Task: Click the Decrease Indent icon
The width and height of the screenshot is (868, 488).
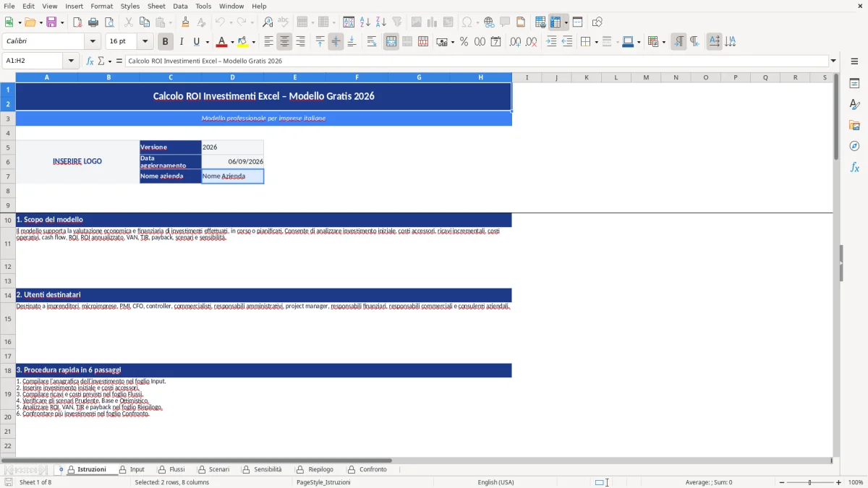Action: (x=567, y=42)
